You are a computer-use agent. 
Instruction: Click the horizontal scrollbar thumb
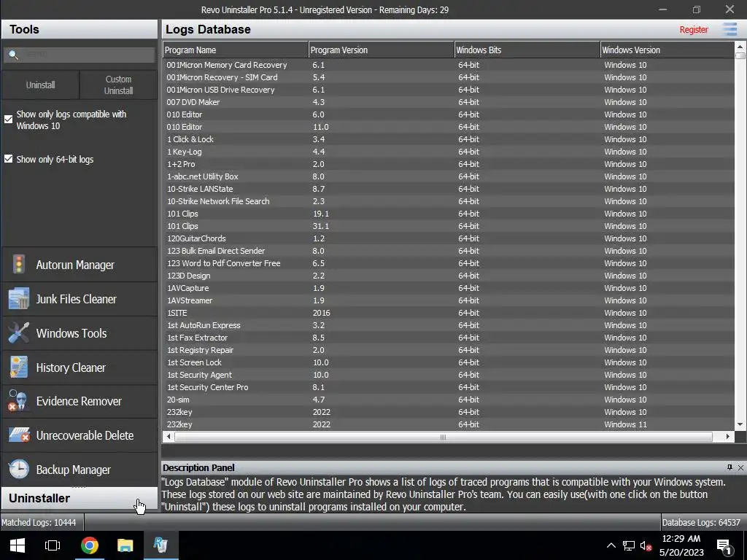point(443,437)
